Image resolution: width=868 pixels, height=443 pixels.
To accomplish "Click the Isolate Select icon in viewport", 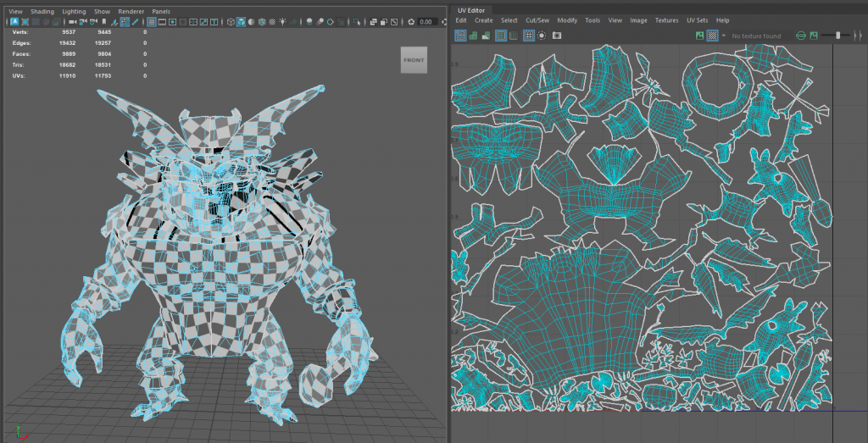I will (357, 22).
